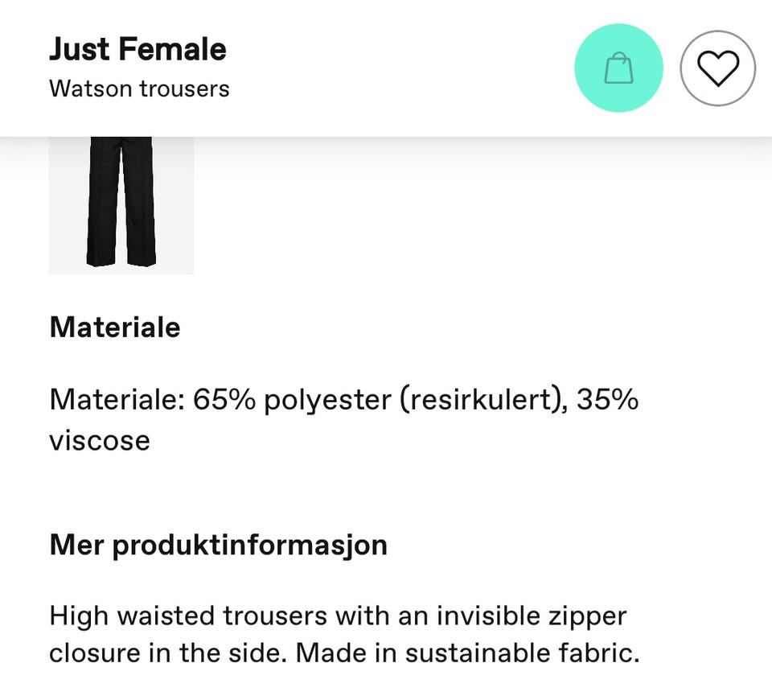Add trousers to the shopping bag
The image size is (772, 700).
coord(618,68)
